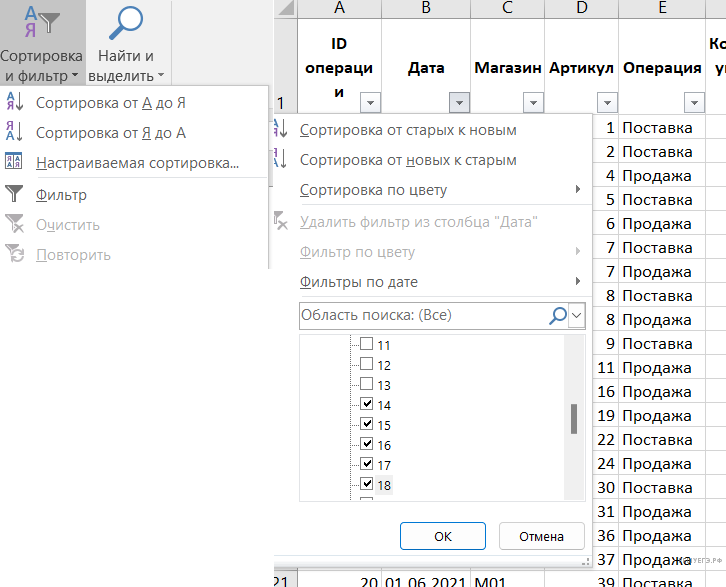Click the search magnifier in the filter box
The height and width of the screenshot is (587, 726).
pyautogui.click(x=557, y=315)
